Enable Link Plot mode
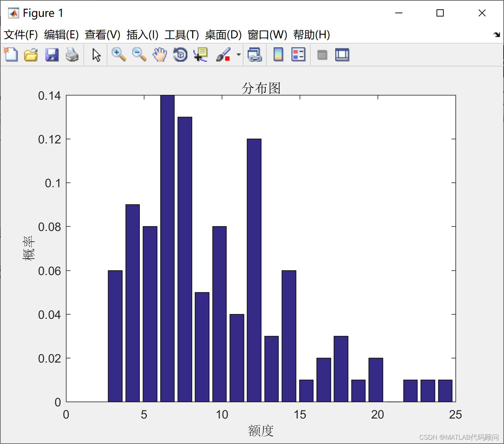This screenshot has width=504, height=444. point(255,55)
